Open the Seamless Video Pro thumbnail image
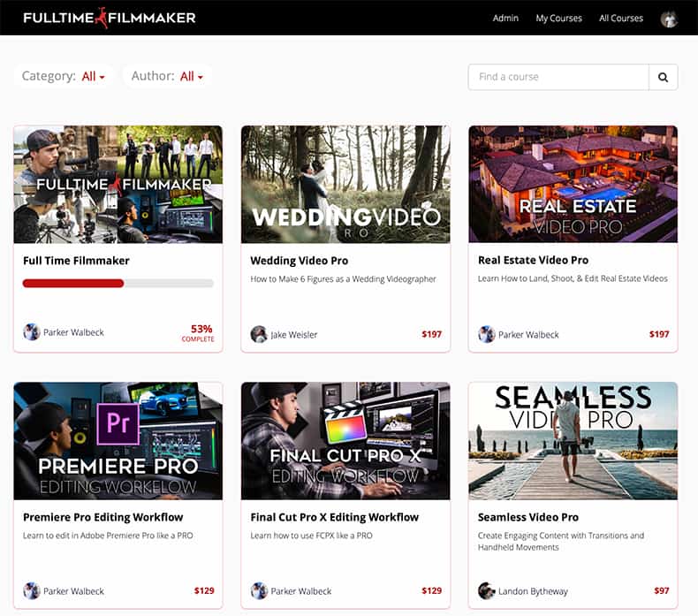698x616 pixels. tap(573, 441)
